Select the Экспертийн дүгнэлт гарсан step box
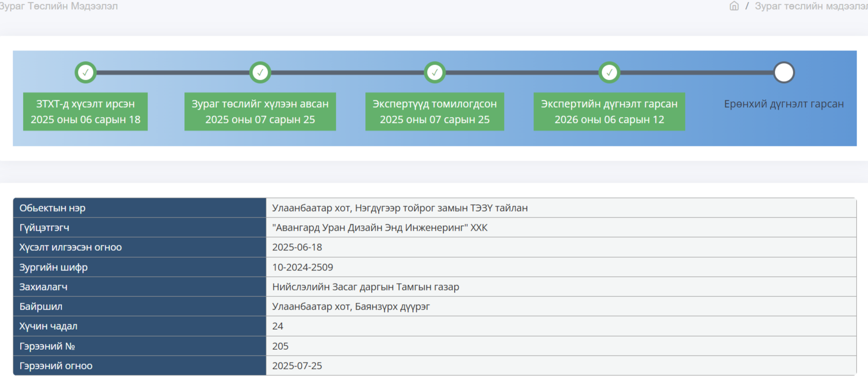 click(x=609, y=112)
